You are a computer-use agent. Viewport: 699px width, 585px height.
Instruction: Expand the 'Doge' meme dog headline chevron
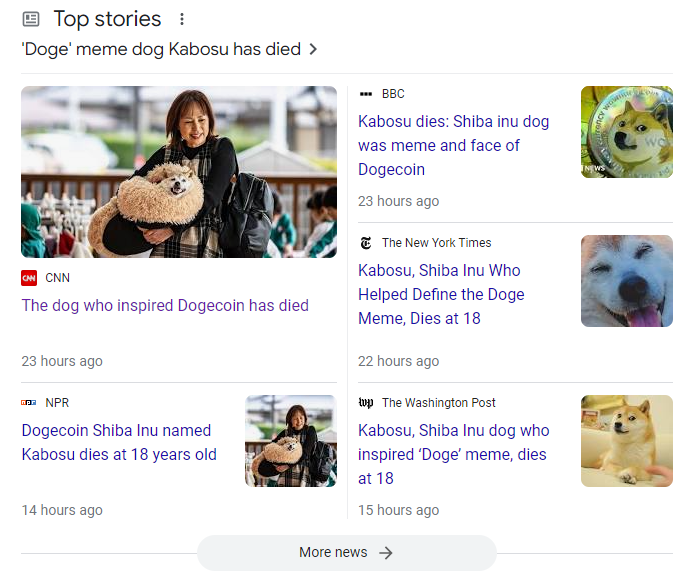pyautogui.click(x=313, y=49)
